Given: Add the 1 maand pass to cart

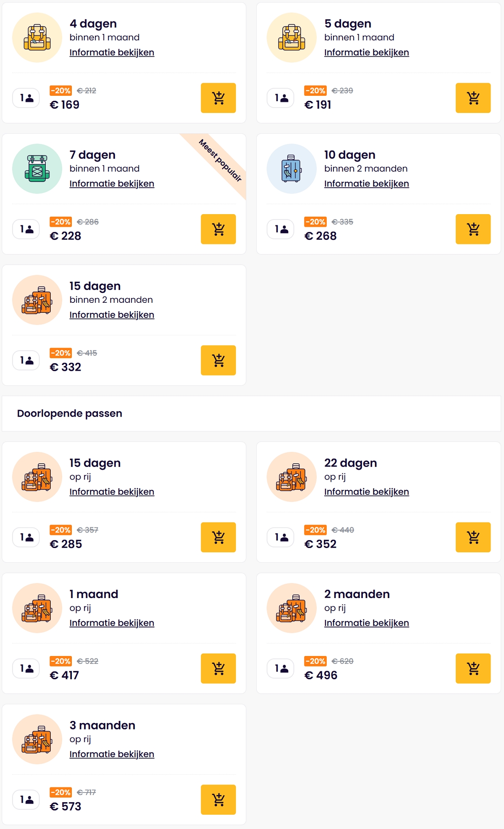Looking at the screenshot, I should pyautogui.click(x=218, y=668).
